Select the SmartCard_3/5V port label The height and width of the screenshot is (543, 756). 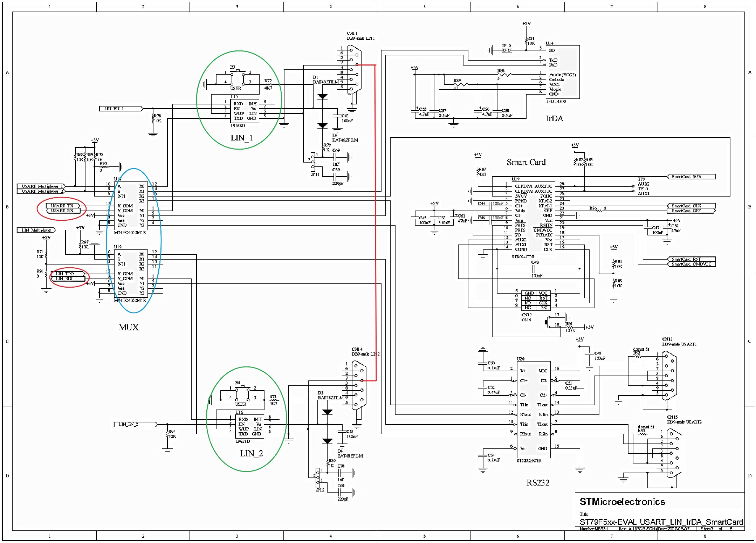692,177
